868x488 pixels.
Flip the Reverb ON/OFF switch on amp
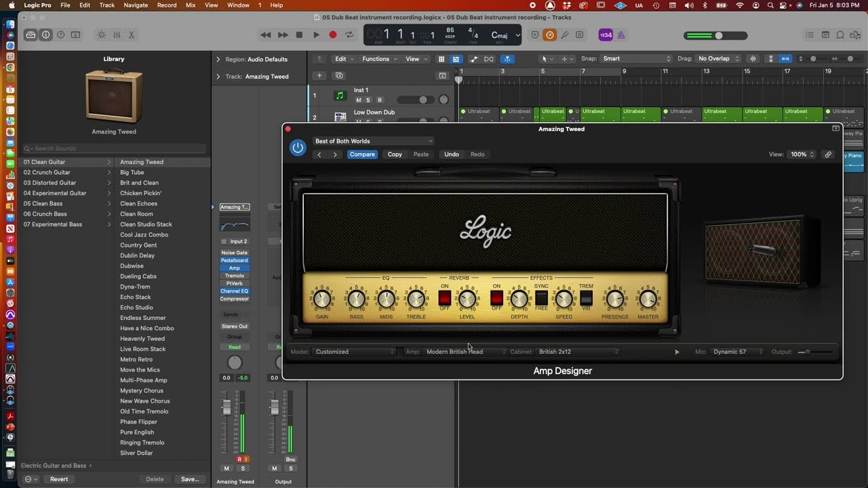click(x=444, y=298)
